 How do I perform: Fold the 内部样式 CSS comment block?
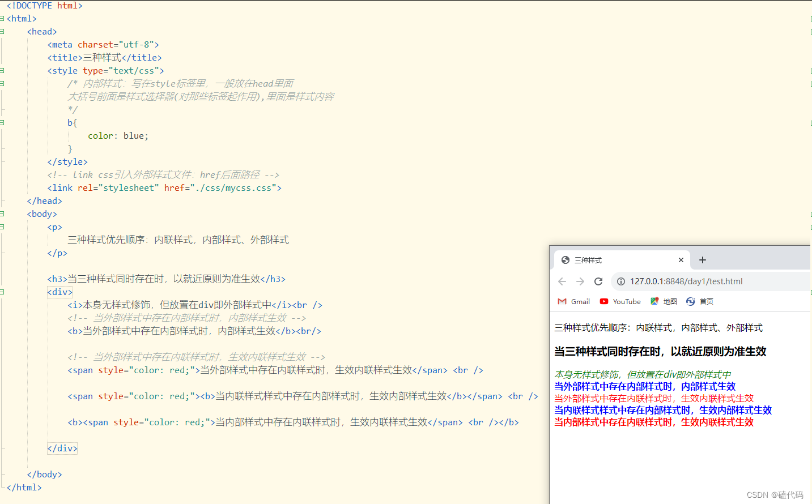[x=2, y=84]
